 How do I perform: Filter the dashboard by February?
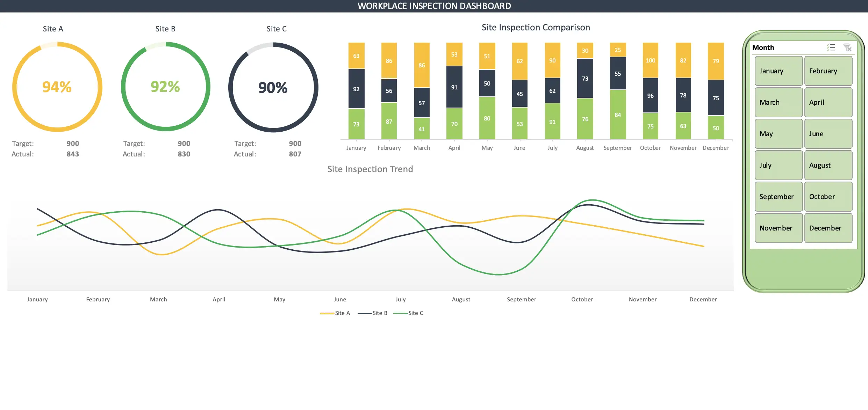pos(828,71)
